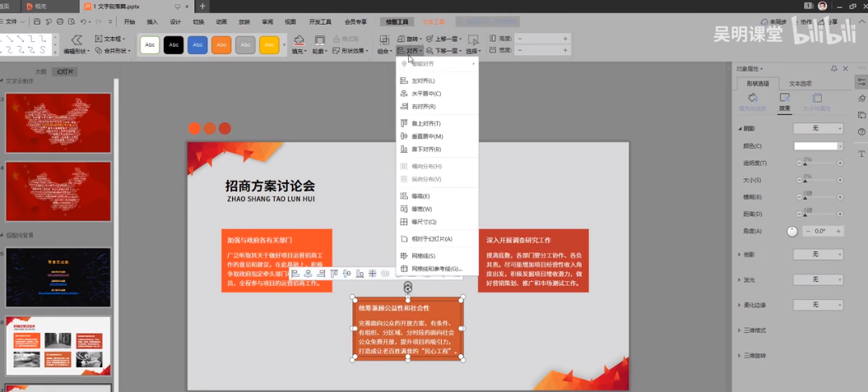Open the 发光 glow dropdown
Screen dimensions: 868x392
818,279
